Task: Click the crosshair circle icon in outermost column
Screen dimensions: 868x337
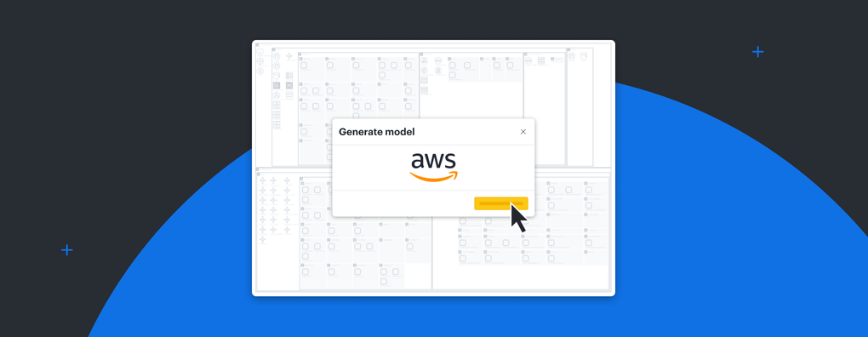Action: tap(260, 61)
